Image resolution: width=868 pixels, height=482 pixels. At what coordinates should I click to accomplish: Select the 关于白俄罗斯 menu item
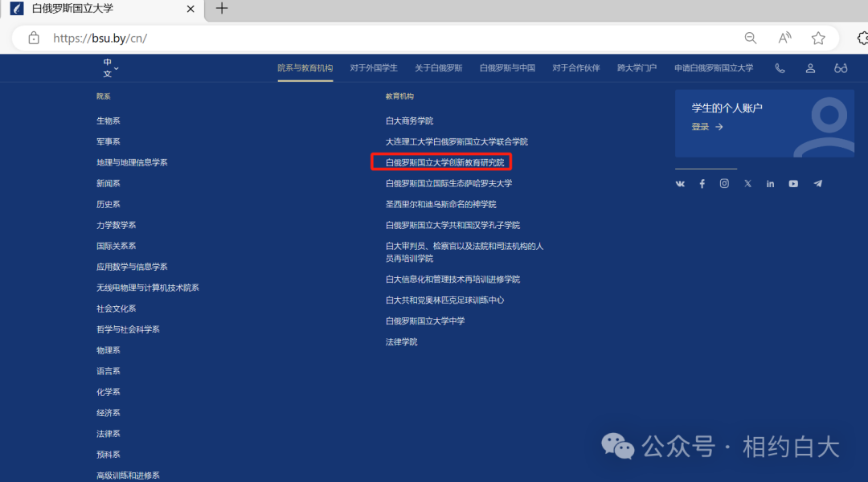click(439, 68)
